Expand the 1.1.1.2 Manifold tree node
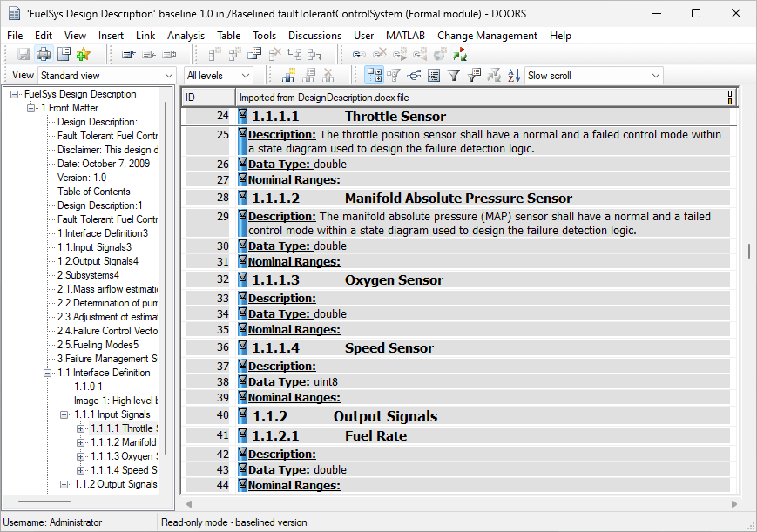Image resolution: width=757 pixels, height=532 pixels. [81, 442]
